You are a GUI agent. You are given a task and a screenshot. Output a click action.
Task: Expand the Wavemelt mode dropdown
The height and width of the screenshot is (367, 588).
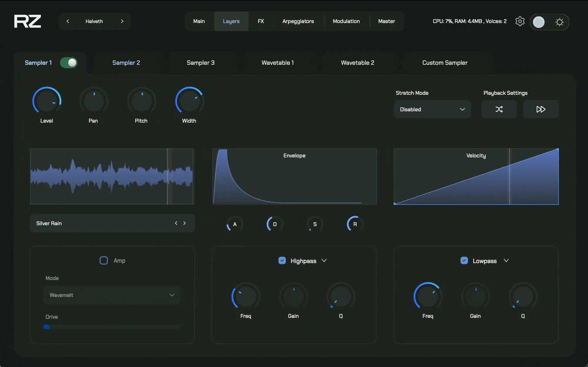[x=112, y=295]
